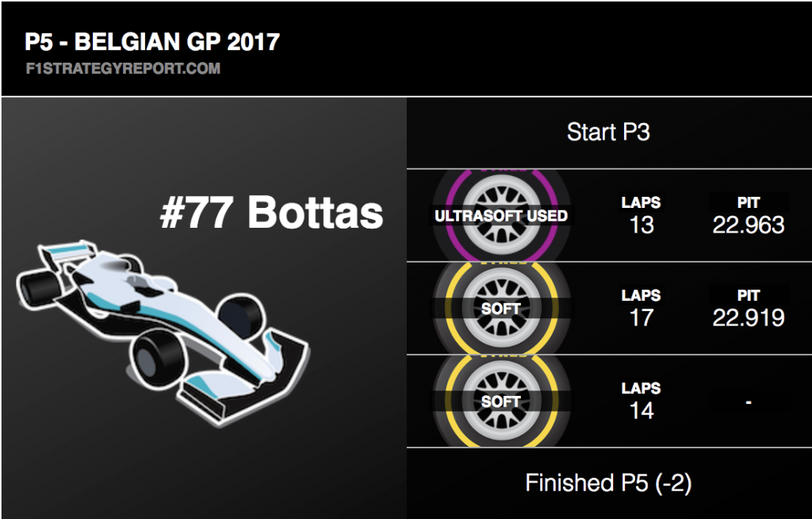Click the purple Ultrasoft Used tire icon
The width and height of the screenshot is (812, 519).
click(x=501, y=215)
